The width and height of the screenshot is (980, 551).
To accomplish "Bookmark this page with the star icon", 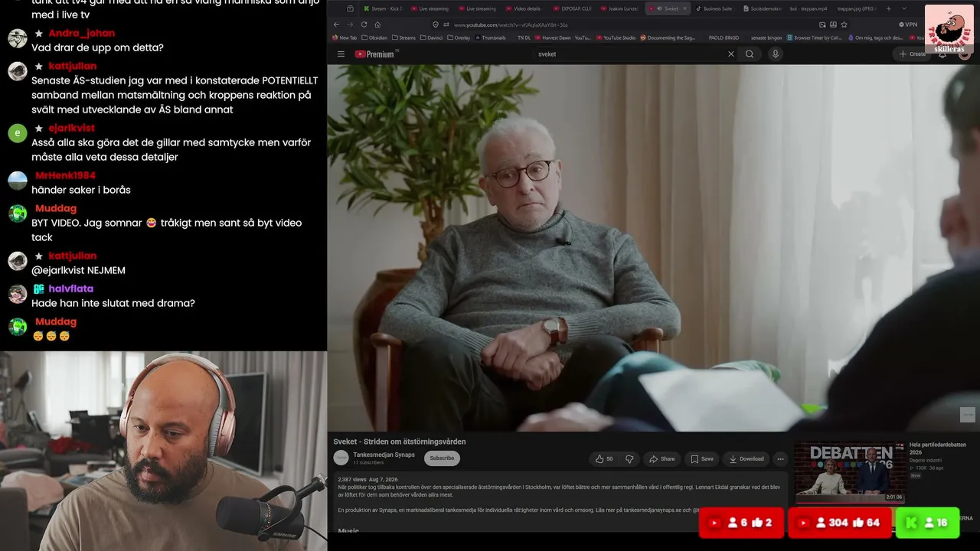I will [x=844, y=24].
